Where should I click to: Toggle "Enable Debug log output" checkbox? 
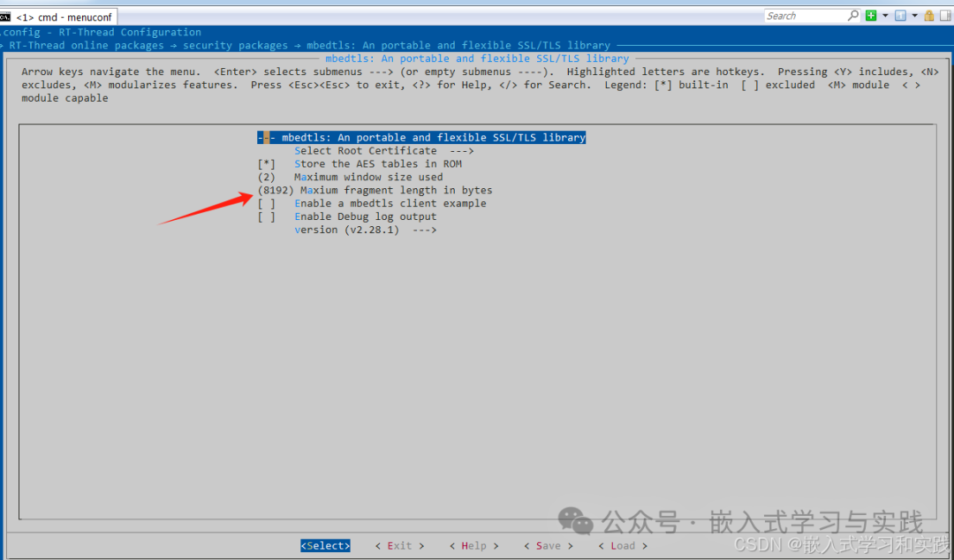click(267, 216)
